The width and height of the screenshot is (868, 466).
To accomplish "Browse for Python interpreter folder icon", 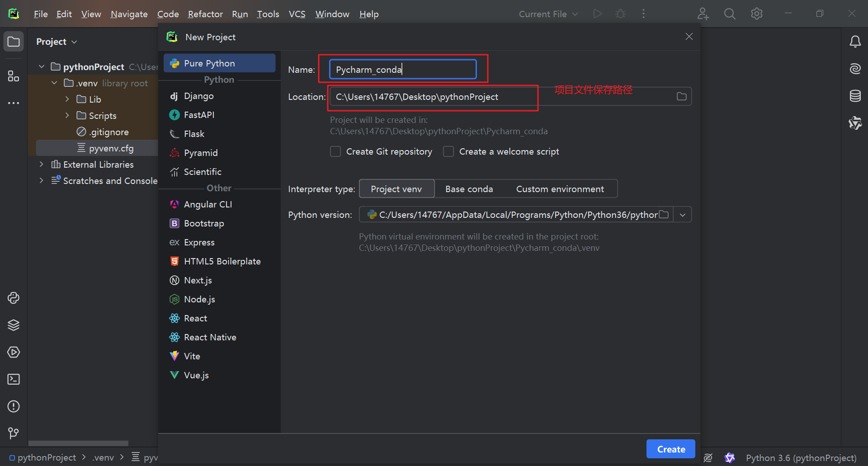I will point(664,214).
